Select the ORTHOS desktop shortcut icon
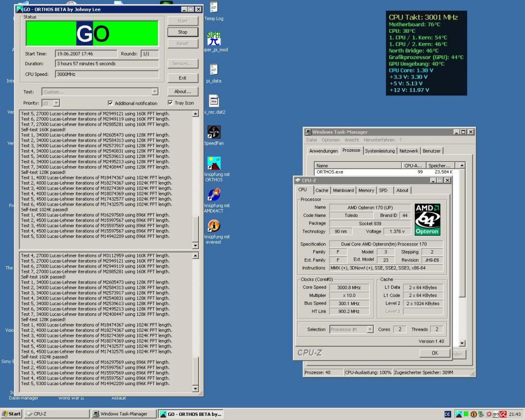This screenshot has height=420, width=525. (x=214, y=163)
